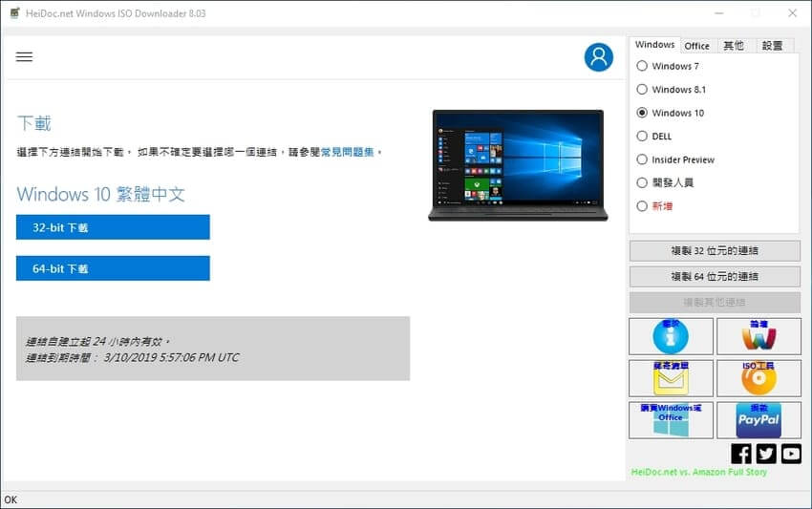The width and height of the screenshot is (812, 509).
Task: Switch to the Office tab
Action: 697,46
